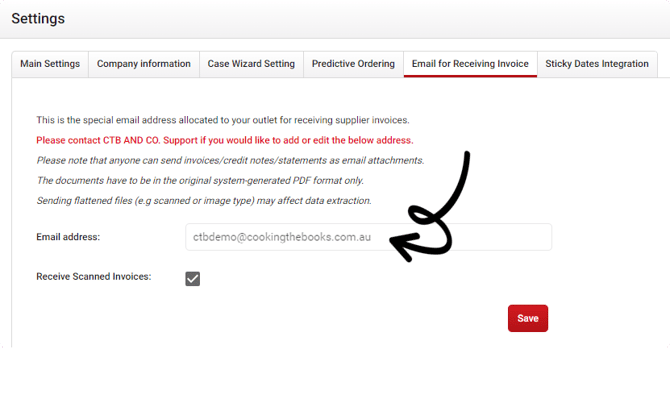This screenshot has height=403, width=670.
Task: Select Email for Receiving Invoice tab
Action: click(x=470, y=64)
